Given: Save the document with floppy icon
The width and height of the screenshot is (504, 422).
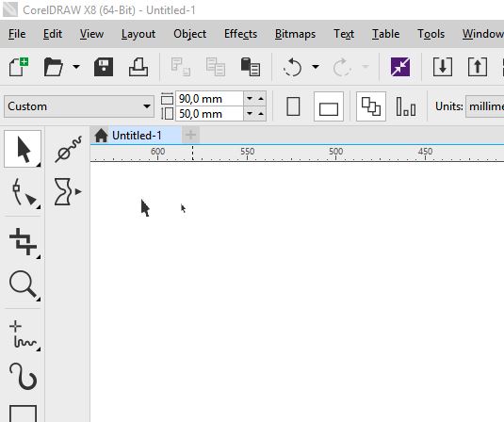Looking at the screenshot, I should click(x=104, y=67).
